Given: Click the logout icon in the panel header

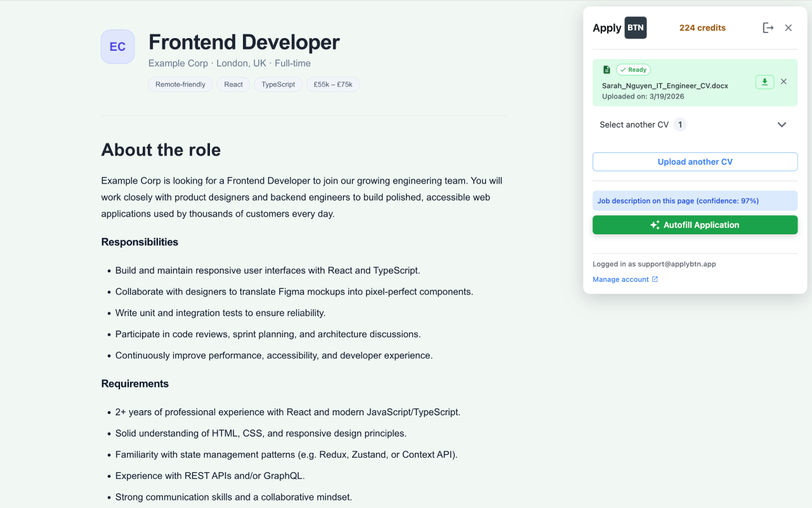Looking at the screenshot, I should click(768, 27).
